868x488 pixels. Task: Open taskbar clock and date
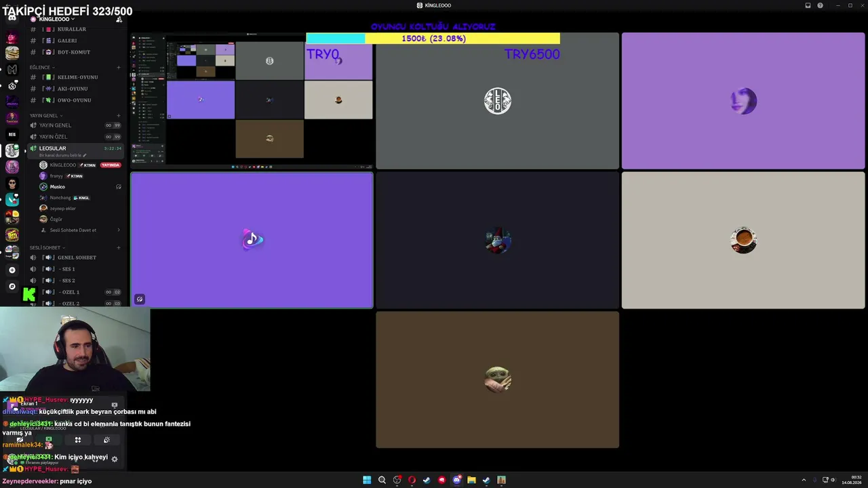[851, 480]
